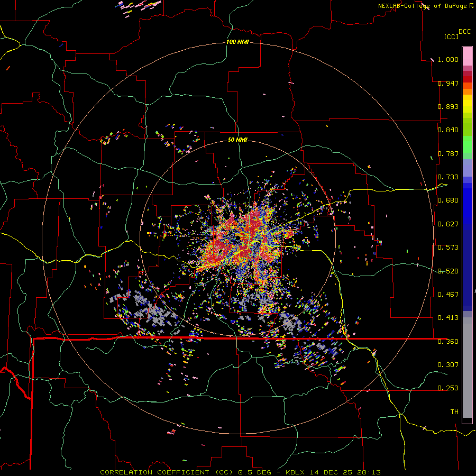
Task: Click the pink segment at the top of the color bar
Action: (x=467, y=56)
